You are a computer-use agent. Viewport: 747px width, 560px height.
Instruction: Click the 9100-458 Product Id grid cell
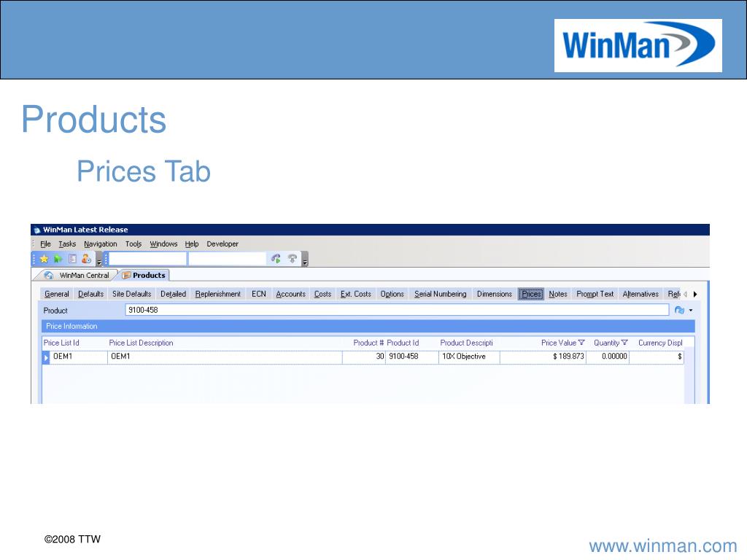point(412,357)
